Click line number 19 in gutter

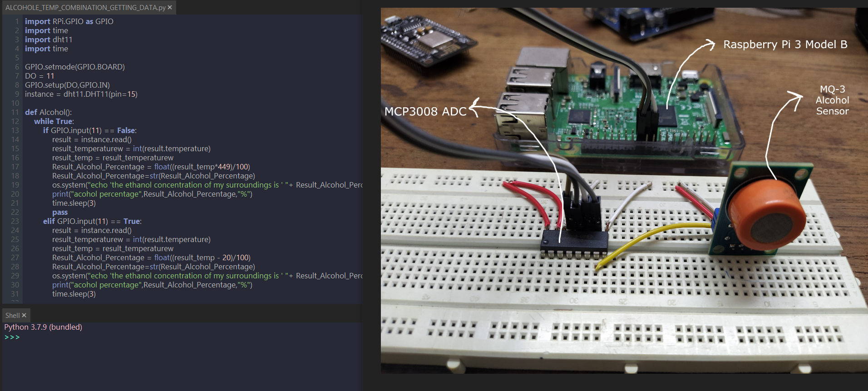pos(15,185)
